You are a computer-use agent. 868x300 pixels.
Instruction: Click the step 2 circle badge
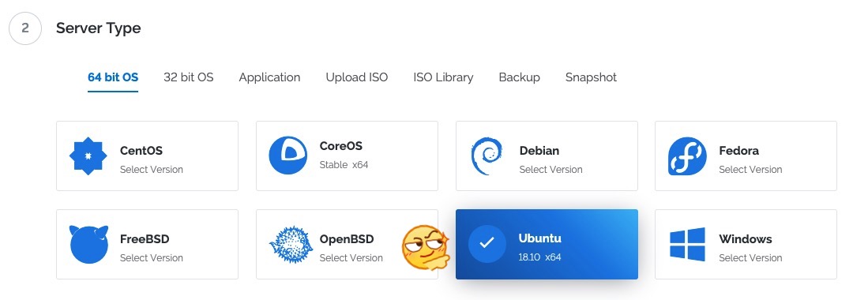click(x=25, y=28)
